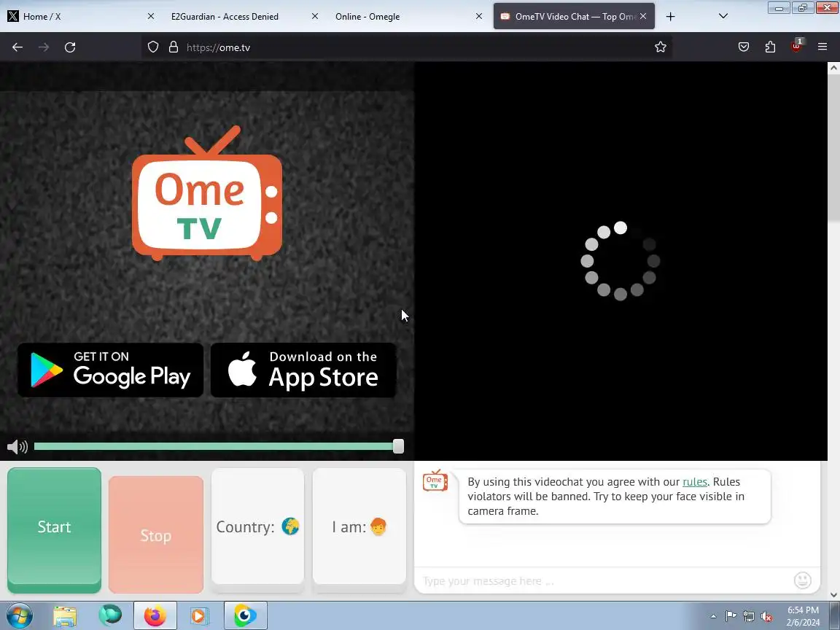The width and height of the screenshot is (840, 630).
Task: Click the muted volume tray icon
Action: pos(766,617)
